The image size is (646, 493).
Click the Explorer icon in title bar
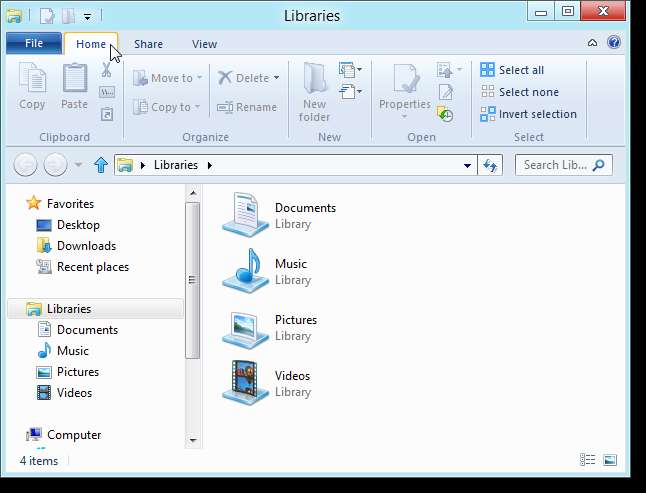click(x=14, y=16)
